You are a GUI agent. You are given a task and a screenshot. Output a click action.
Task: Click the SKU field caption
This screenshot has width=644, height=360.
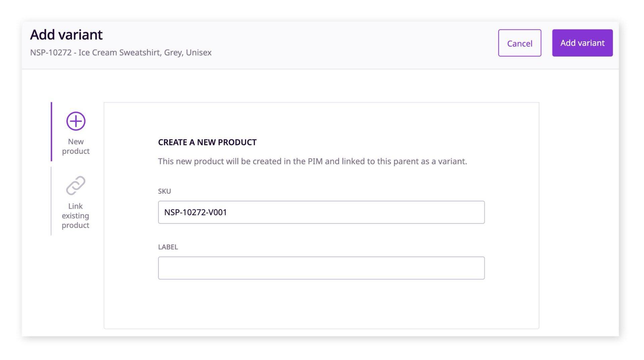click(x=164, y=191)
